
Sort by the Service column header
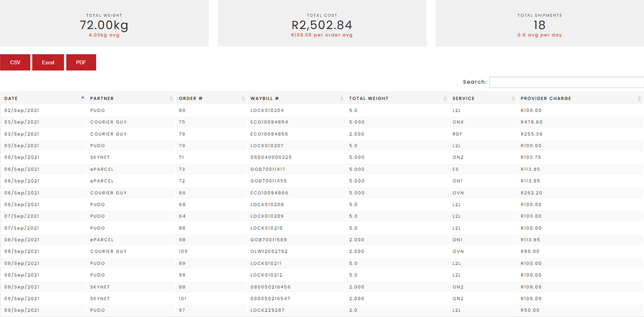click(483, 98)
